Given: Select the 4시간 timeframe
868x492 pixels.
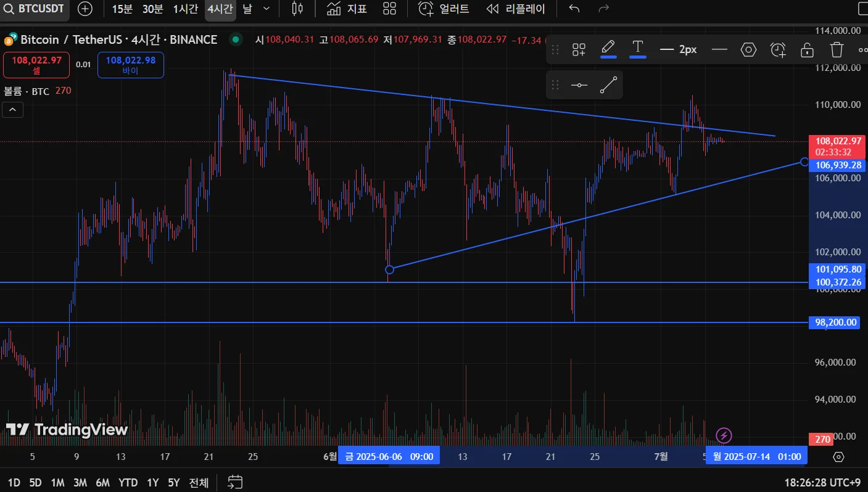Looking at the screenshot, I should coord(220,9).
